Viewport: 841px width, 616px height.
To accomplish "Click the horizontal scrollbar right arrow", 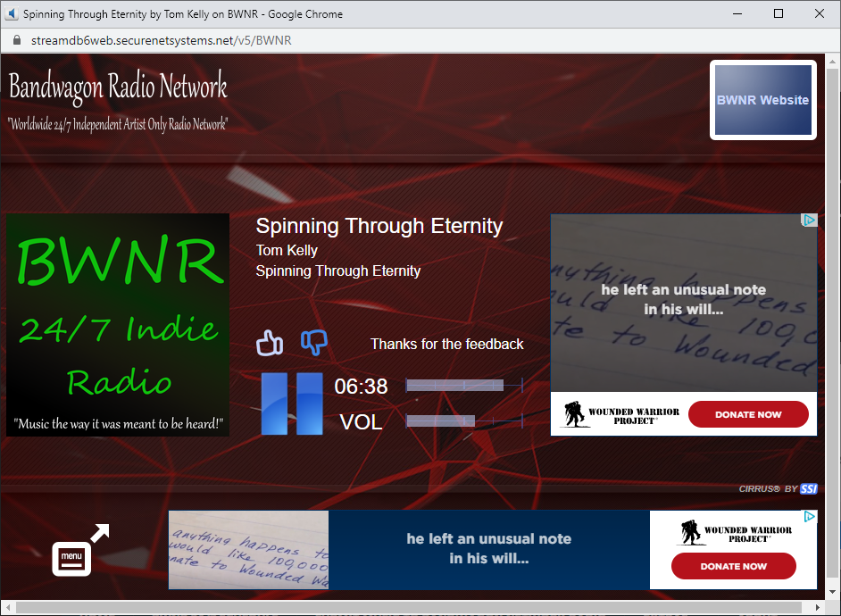I will tap(818, 607).
